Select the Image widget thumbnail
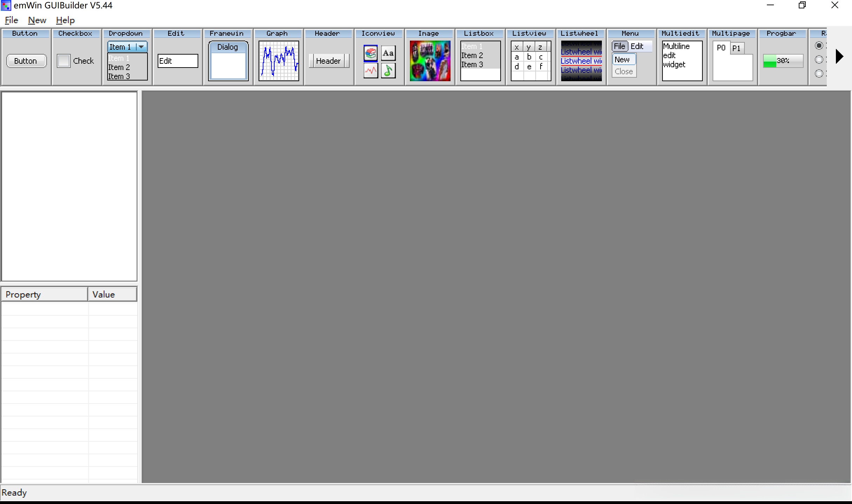 [x=430, y=61]
